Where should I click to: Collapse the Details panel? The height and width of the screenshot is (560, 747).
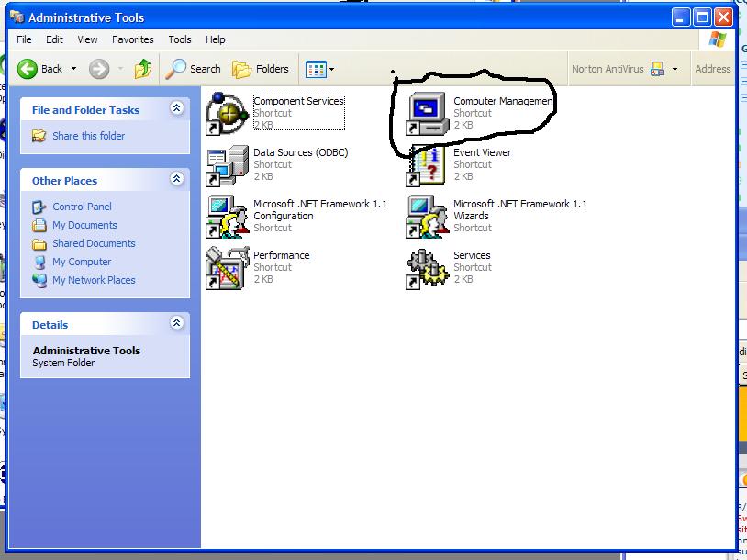(x=176, y=324)
